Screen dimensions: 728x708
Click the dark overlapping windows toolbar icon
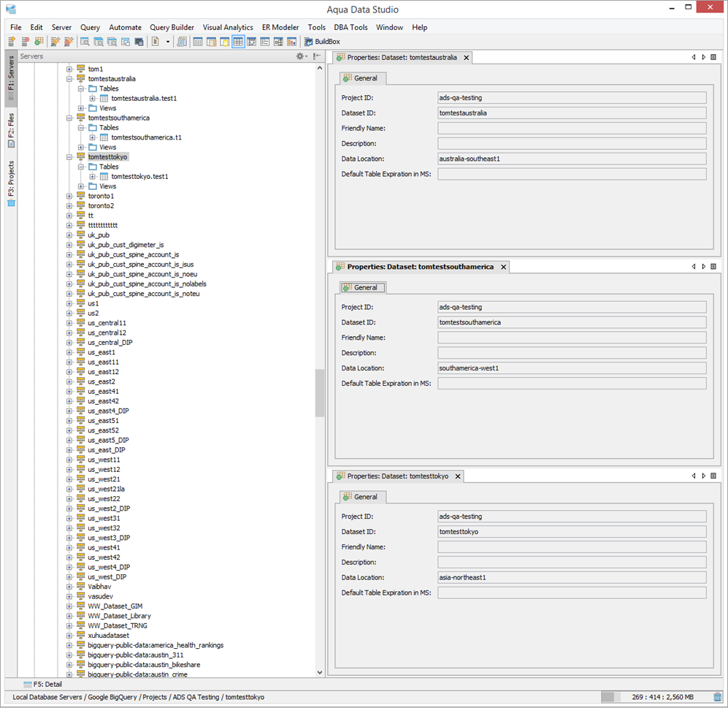(139, 42)
